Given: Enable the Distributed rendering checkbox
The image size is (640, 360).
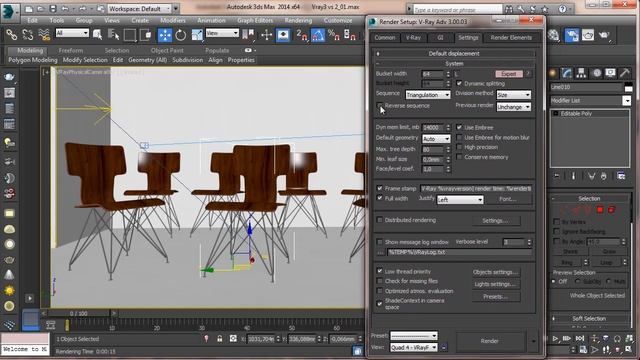Looking at the screenshot, I should pyautogui.click(x=380, y=220).
